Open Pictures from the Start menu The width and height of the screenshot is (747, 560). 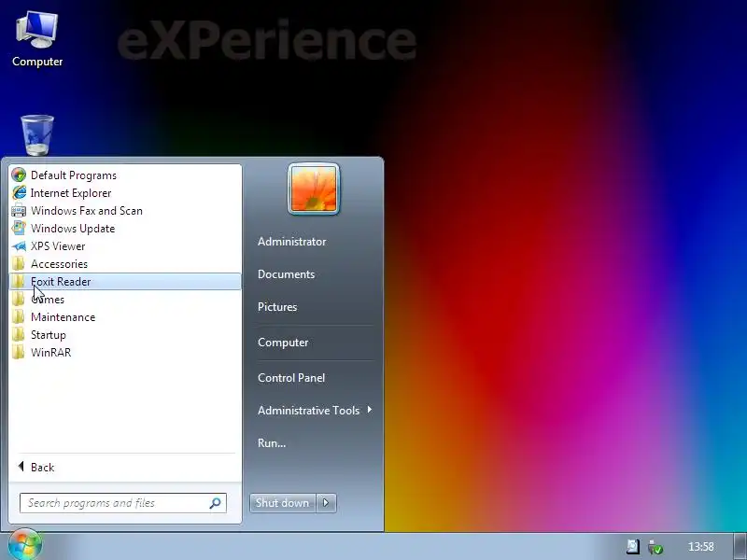[x=277, y=307]
